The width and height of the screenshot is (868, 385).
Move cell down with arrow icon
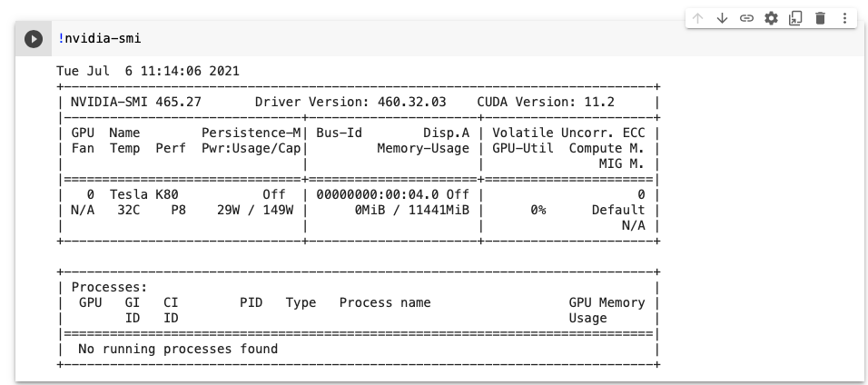[722, 18]
